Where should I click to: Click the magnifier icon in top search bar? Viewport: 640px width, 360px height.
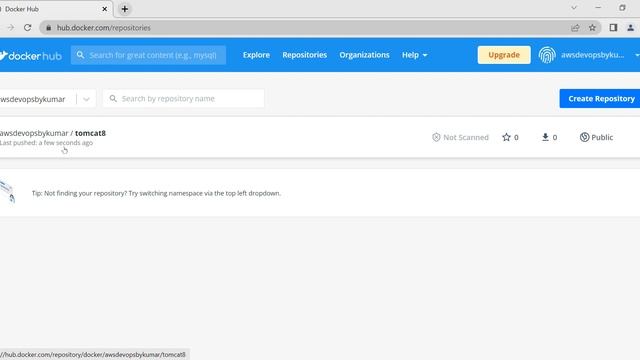pos(80,55)
